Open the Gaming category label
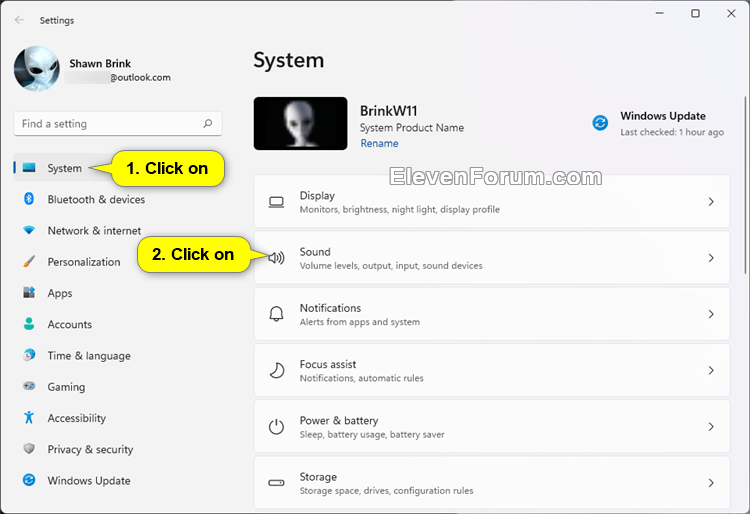The width and height of the screenshot is (750, 514). point(66,387)
